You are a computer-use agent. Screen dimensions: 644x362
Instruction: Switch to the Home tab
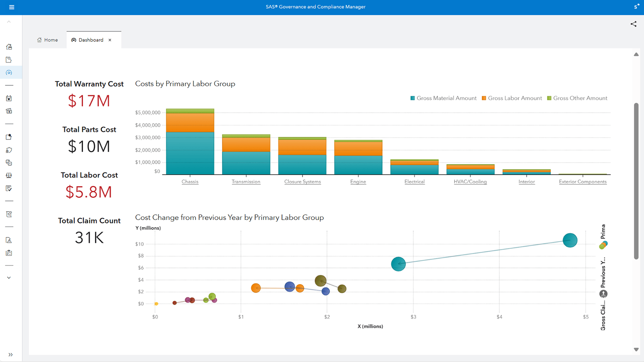[48, 40]
